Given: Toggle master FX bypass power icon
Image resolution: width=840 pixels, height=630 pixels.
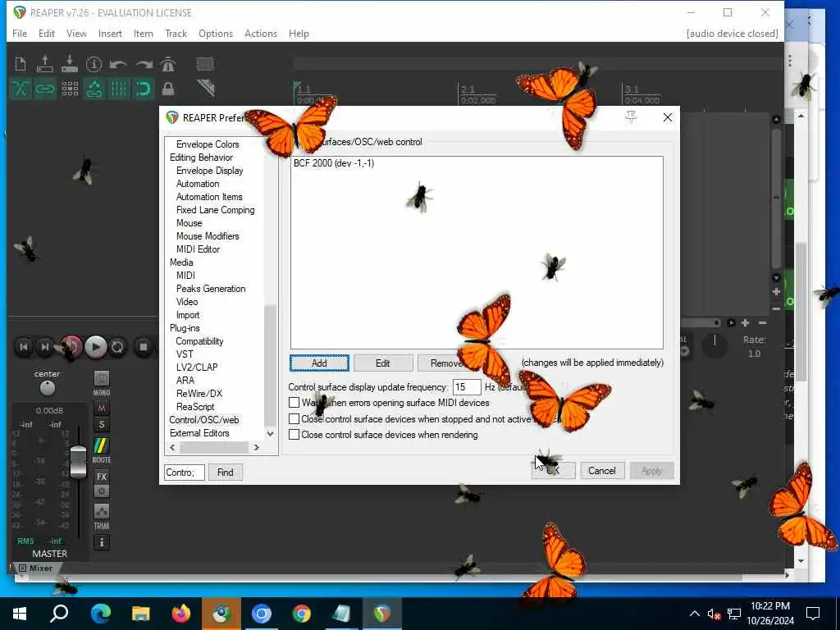Looking at the screenshot, I should coord(101,491).
